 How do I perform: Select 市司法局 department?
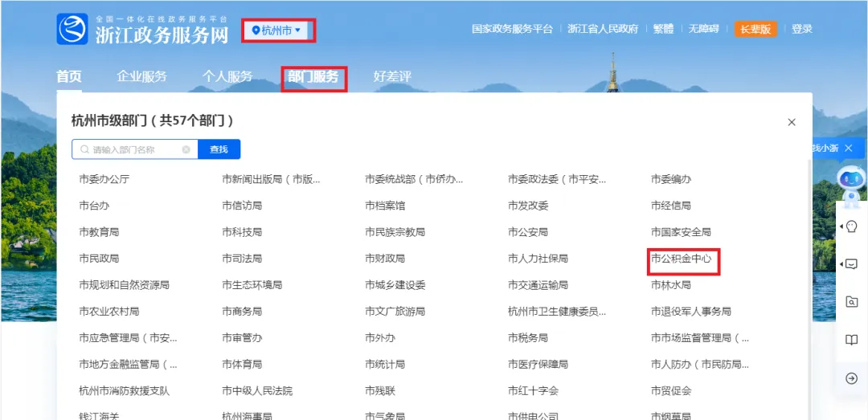(242, 259)
